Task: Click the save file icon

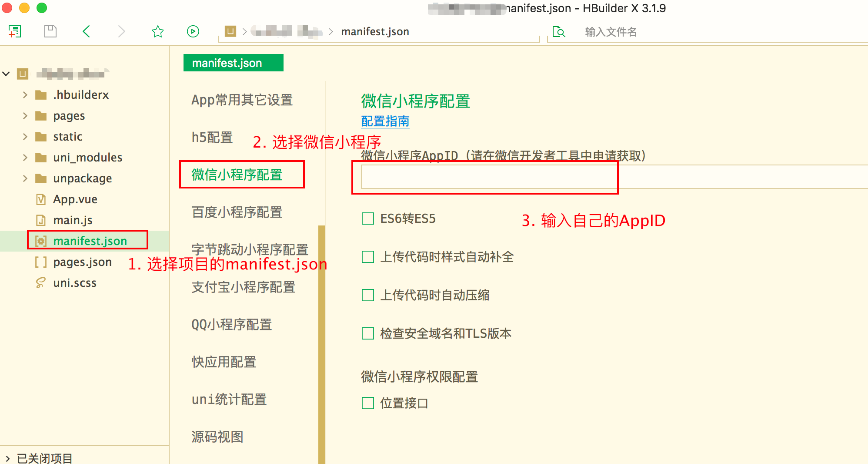Action: pyautogui.click(x=50, y=31)
